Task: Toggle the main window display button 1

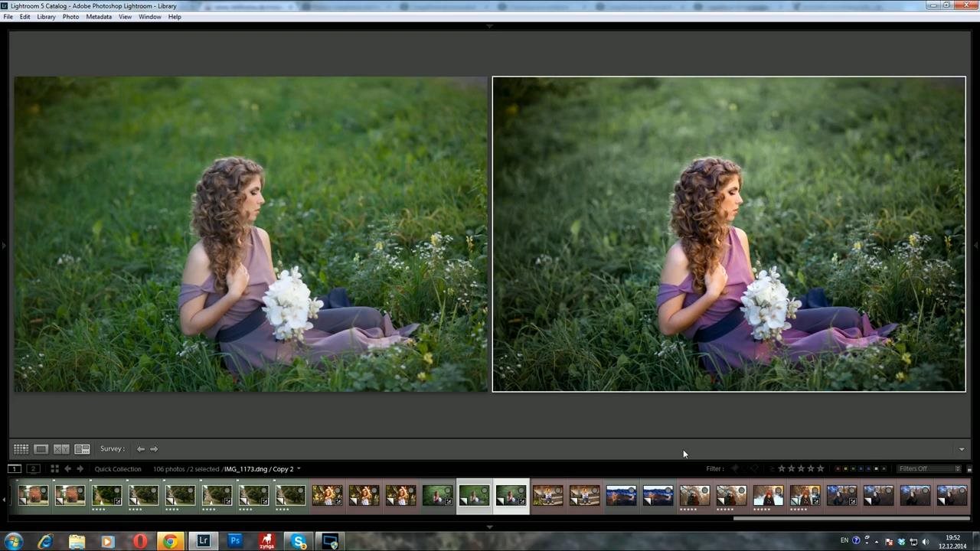Action: click(x=15, y=469)
